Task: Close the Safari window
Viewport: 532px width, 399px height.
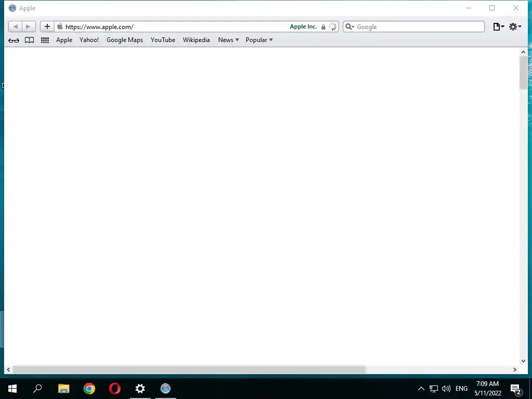Action: [x=516, y=8]
